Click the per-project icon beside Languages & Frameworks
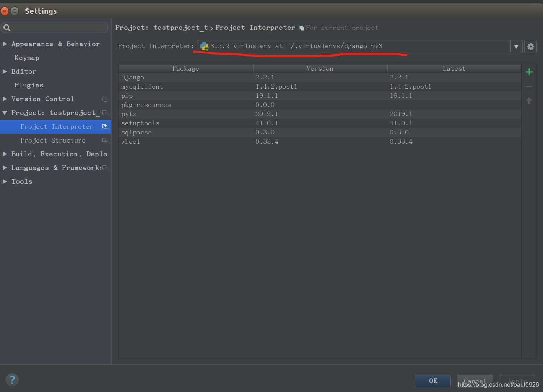The image size is (543, 392). (x=105, y=168)
